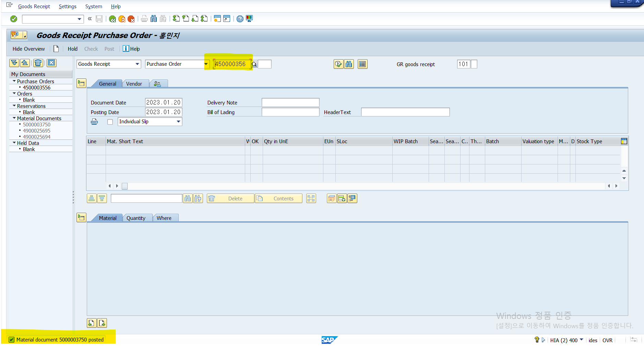
Task: Click into the purchase order number field
Action: coord(232,64)
